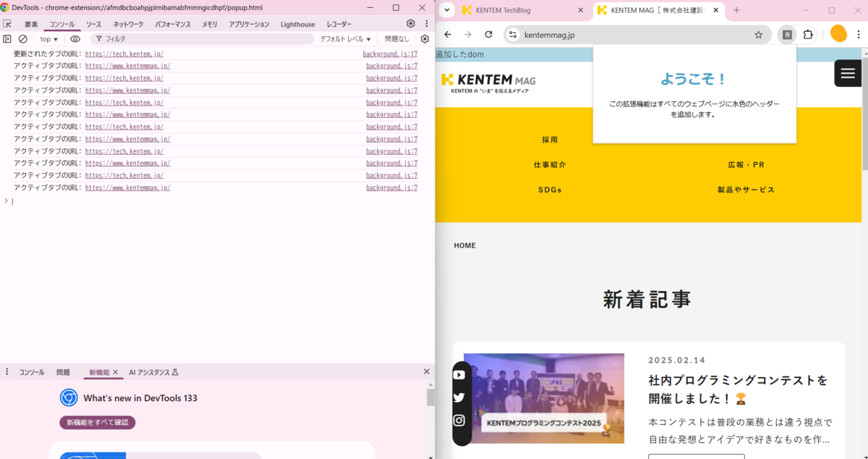Select the コンソール tab in the bottom drawer
The height and width of the screenshot is (459, 868).
coord(32,372)
